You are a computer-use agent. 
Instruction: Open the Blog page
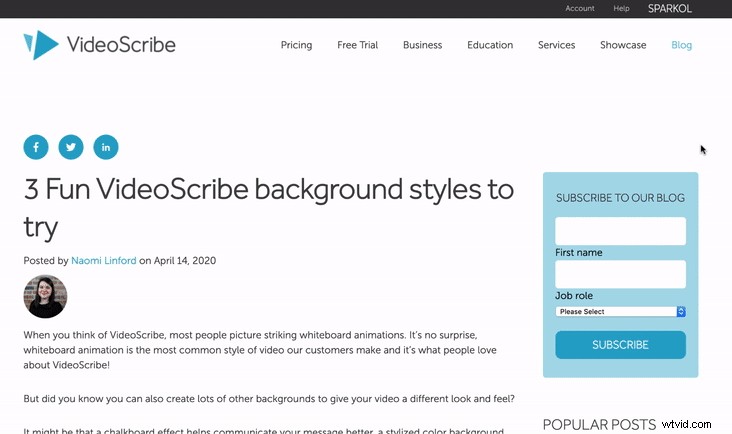coord(682,45)
